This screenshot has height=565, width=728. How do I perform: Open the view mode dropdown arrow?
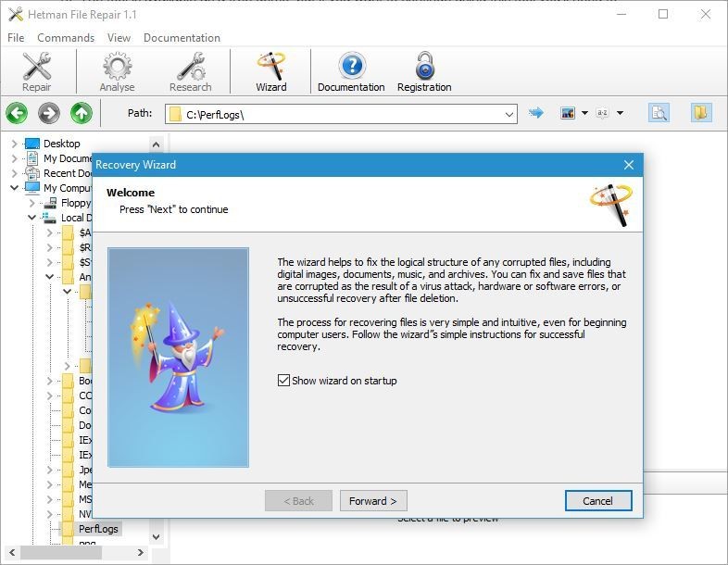584,113
